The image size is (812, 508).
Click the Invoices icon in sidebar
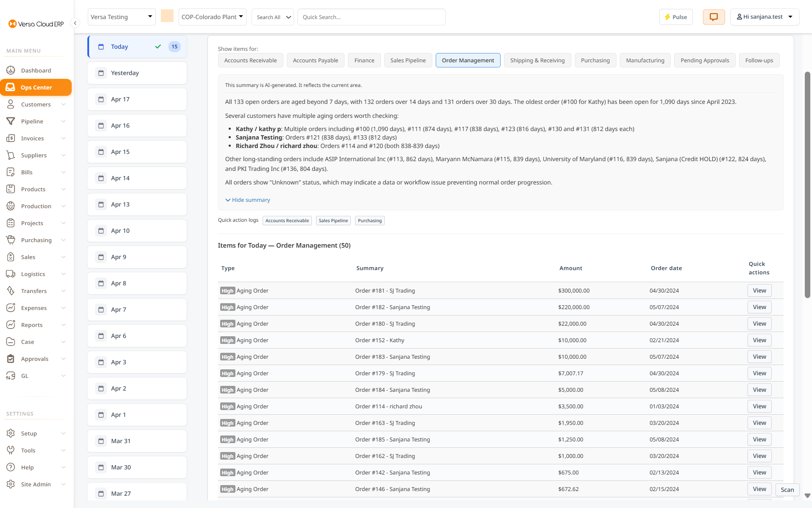[x=11, y=138]
